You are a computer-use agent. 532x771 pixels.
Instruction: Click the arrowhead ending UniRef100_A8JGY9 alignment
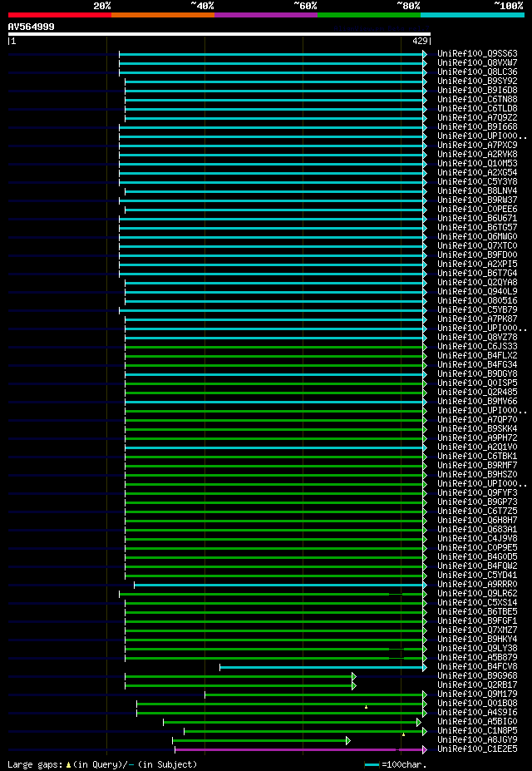(x=347, y=740)
